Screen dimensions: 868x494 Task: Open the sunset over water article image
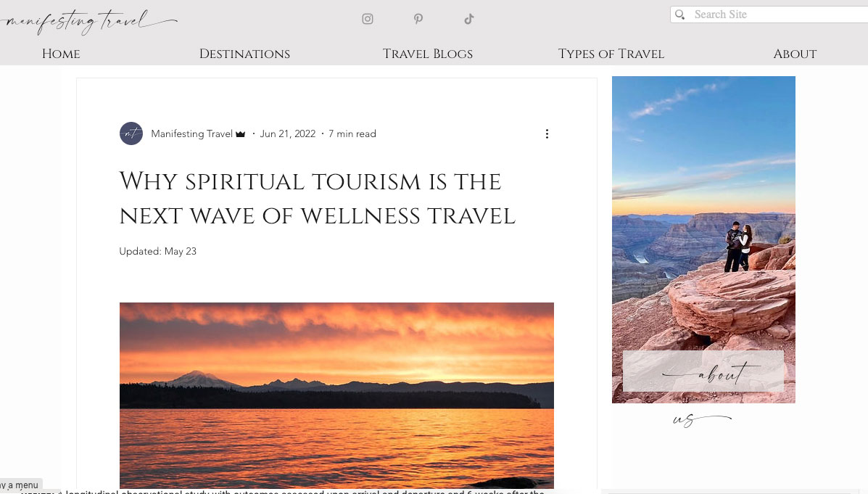[x=336, y=395]
